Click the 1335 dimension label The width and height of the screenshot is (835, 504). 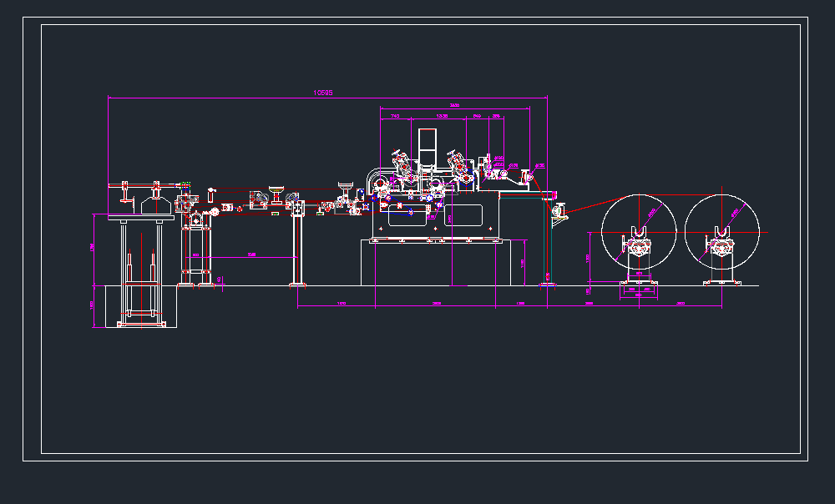pos(443,116)
